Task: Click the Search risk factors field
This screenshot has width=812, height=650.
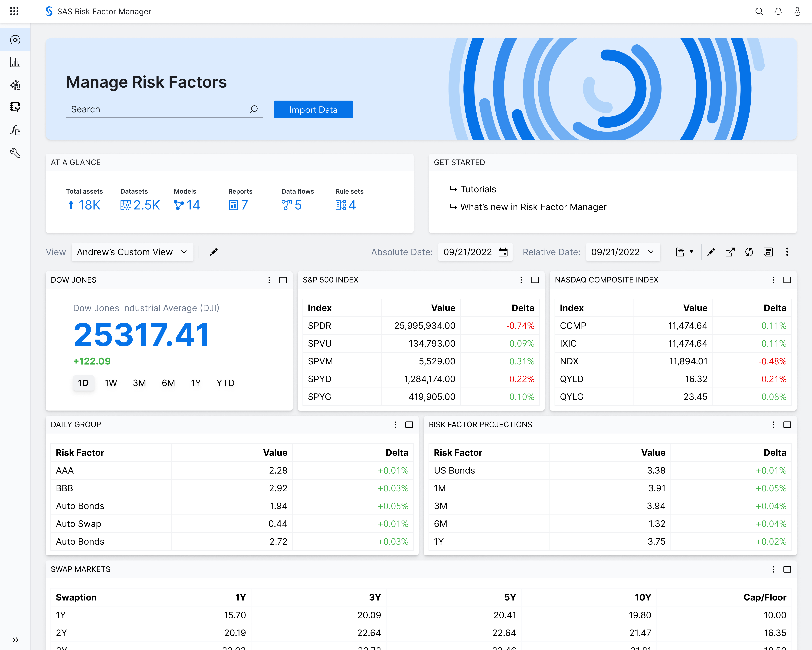Action: (158, 109)
